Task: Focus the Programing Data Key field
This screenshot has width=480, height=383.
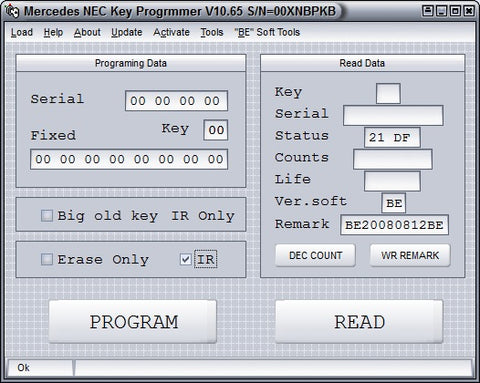Action: tap(216, 130)
